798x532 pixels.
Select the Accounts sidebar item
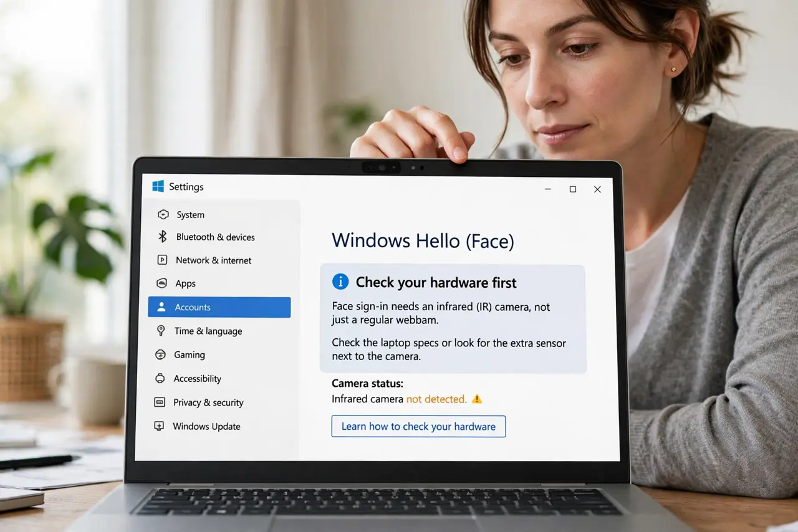click(219, 307)
